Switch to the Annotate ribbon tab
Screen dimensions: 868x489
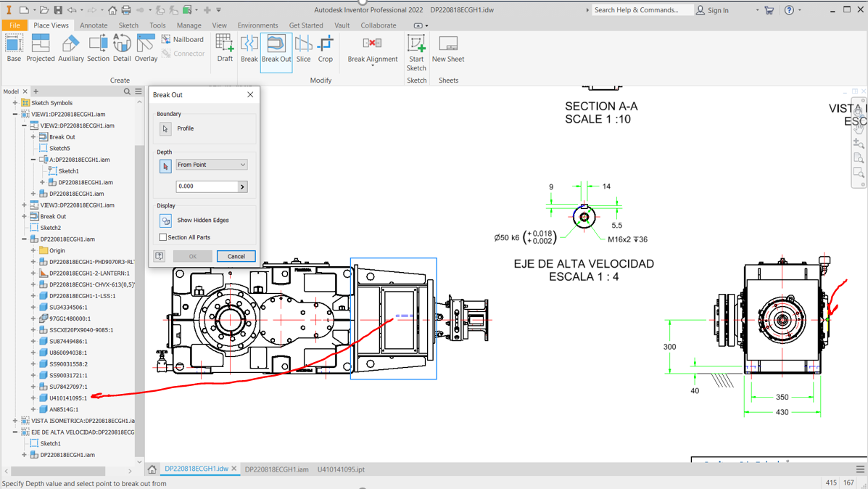pos(94,25)
